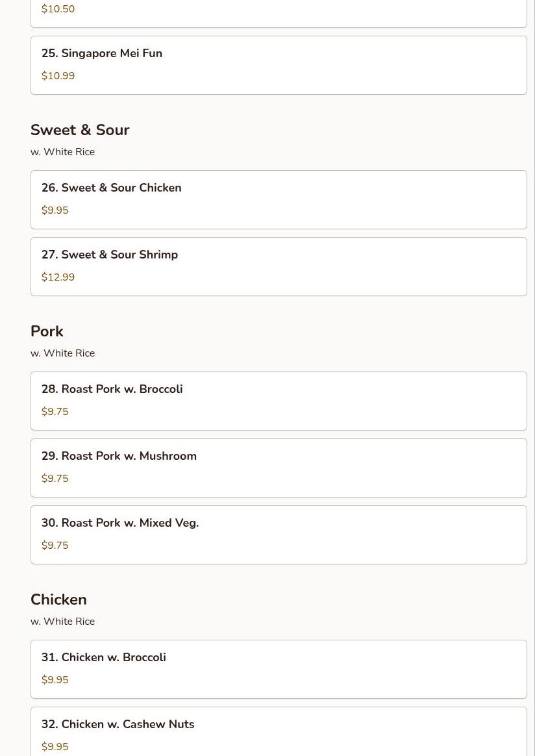Viewport: 548px width, 756px height.
Task: Click the Chicken section heading
Action: tap(58, 599)
